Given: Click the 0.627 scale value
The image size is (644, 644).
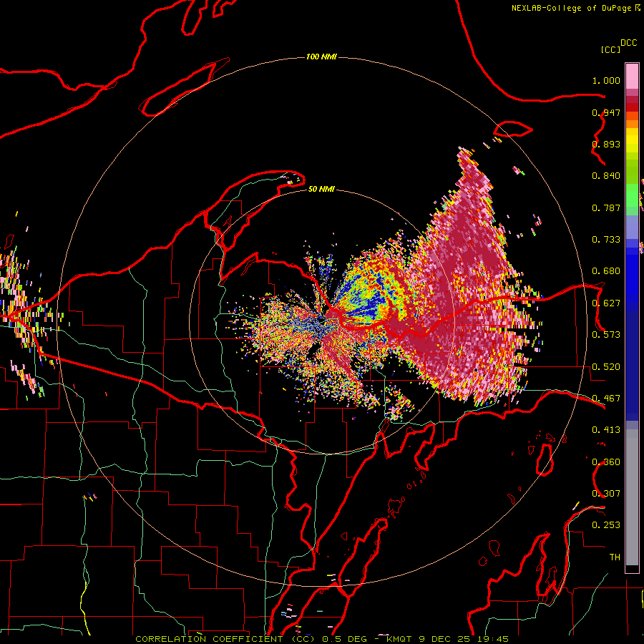Looking at the screenshot, I should point(606,303).
